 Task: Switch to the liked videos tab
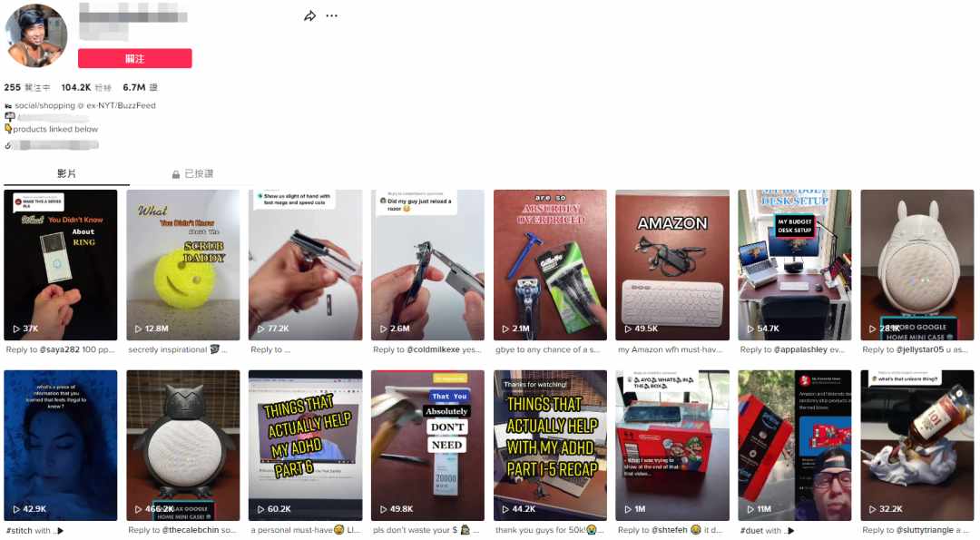coord(192,173)
